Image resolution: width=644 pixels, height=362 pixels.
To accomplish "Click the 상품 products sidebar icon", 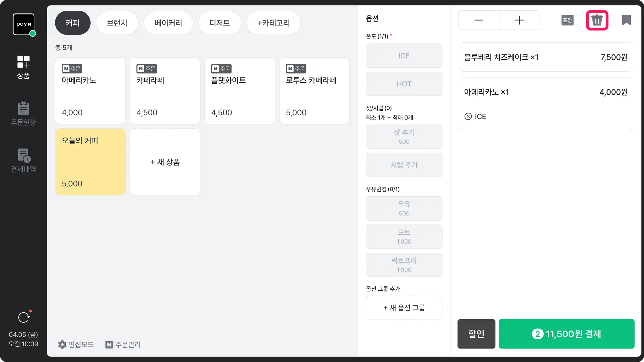I will (x=24, y=67).
